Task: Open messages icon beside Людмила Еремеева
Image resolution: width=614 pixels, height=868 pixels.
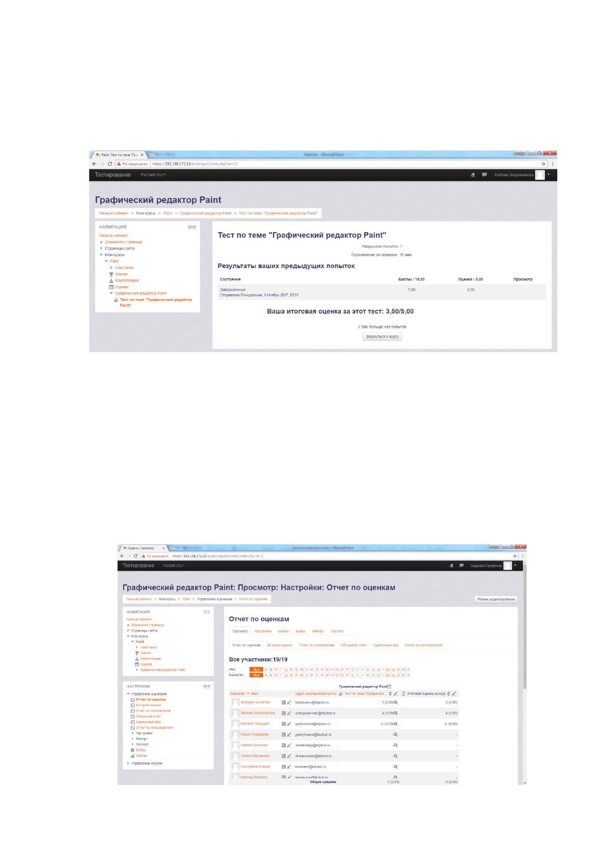Action: 462,565
